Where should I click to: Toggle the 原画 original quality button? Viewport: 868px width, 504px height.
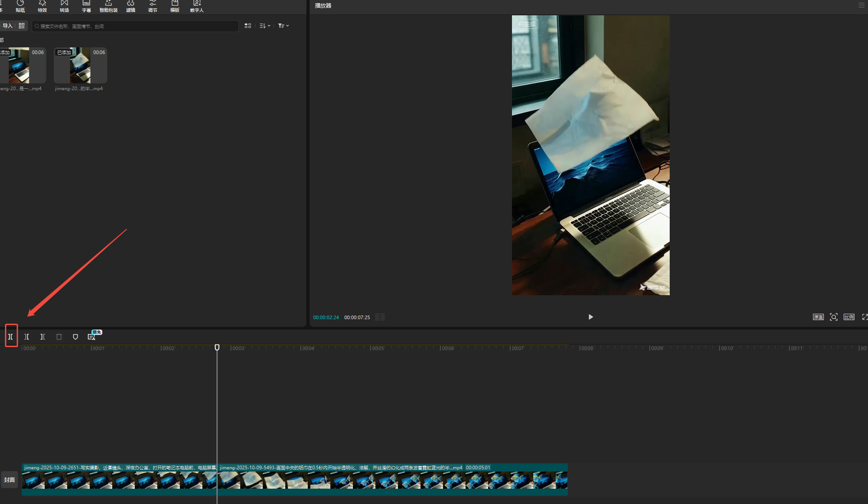pyautogui.click(x=818, y=317)
